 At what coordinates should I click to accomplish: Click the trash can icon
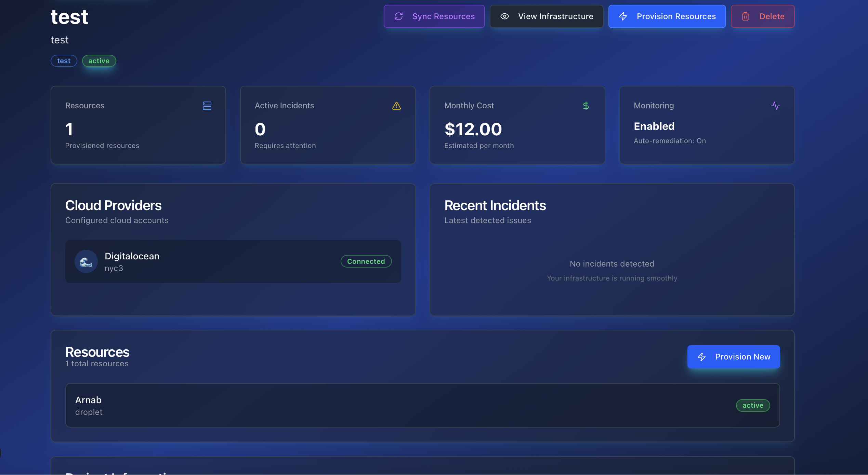coord(745,16)
